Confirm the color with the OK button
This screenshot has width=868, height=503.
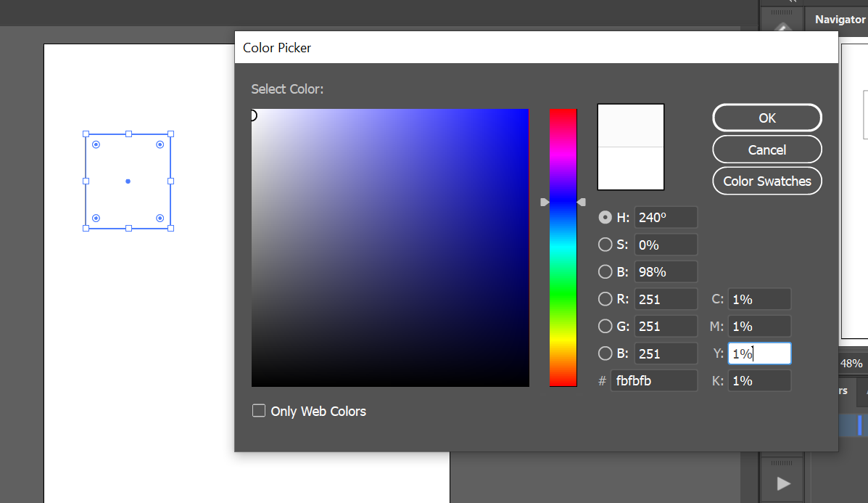coord(767,118)
